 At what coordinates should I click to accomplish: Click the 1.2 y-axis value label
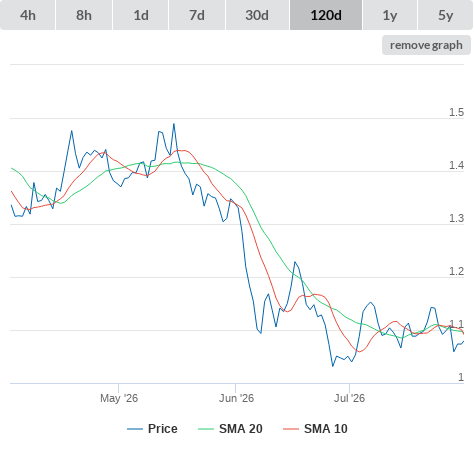[x=456, y=271]
